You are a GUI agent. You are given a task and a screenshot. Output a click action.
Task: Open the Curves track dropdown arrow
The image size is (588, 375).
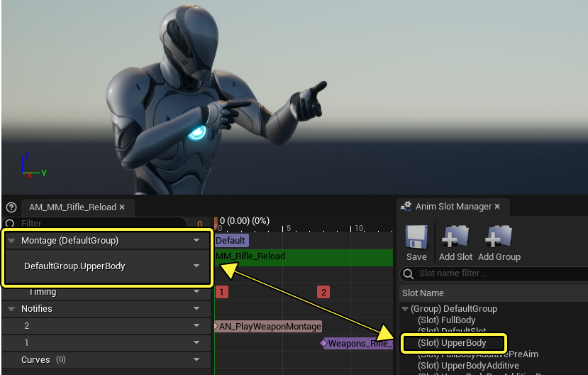pyautogui.click(x=196, y=359)
